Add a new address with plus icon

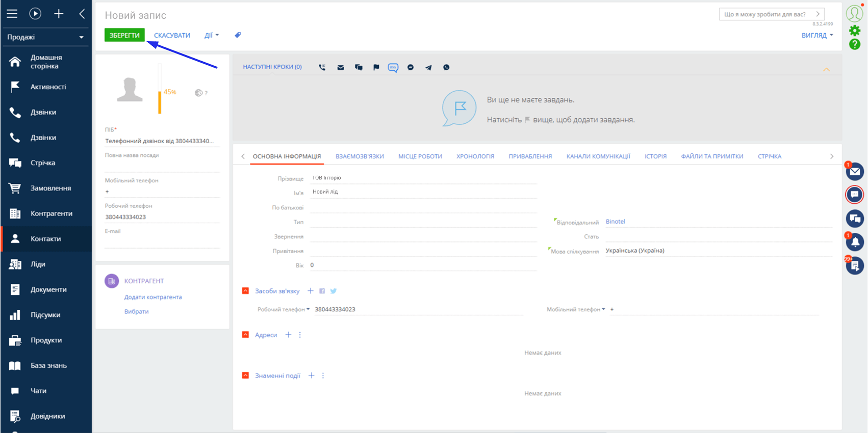(x=288, y=335)
